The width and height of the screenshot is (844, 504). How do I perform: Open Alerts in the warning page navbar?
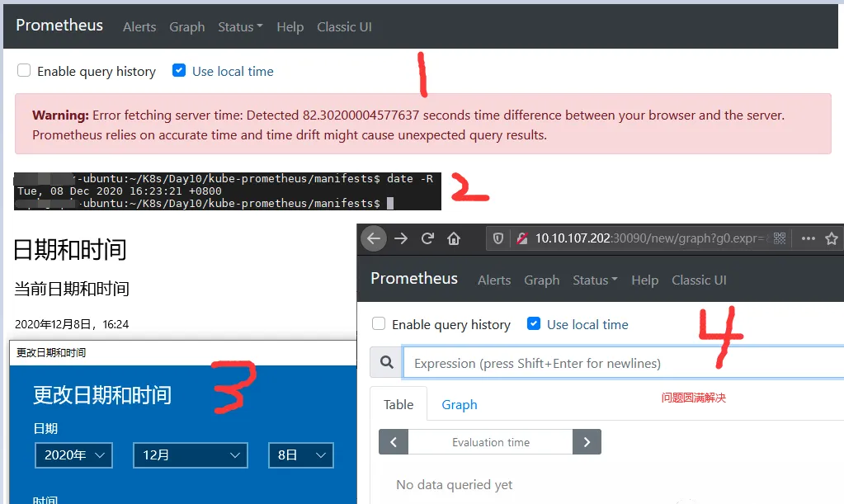point(139,27)
